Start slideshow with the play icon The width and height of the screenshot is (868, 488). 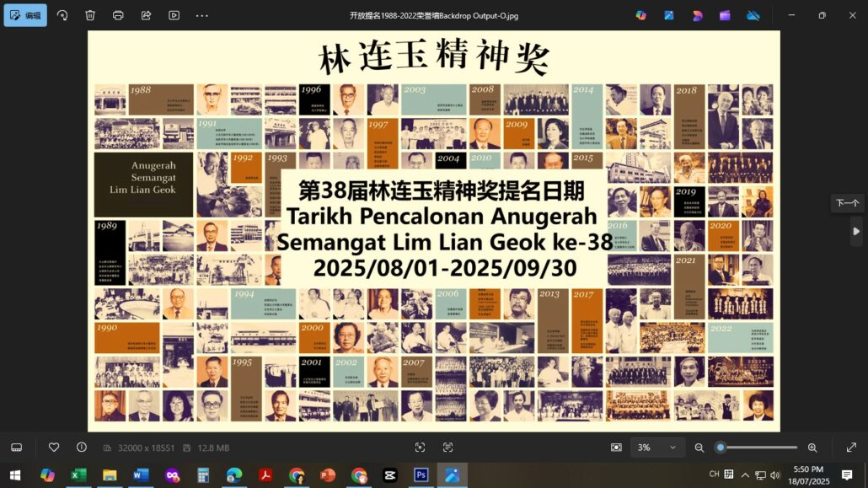pos(174,15)
